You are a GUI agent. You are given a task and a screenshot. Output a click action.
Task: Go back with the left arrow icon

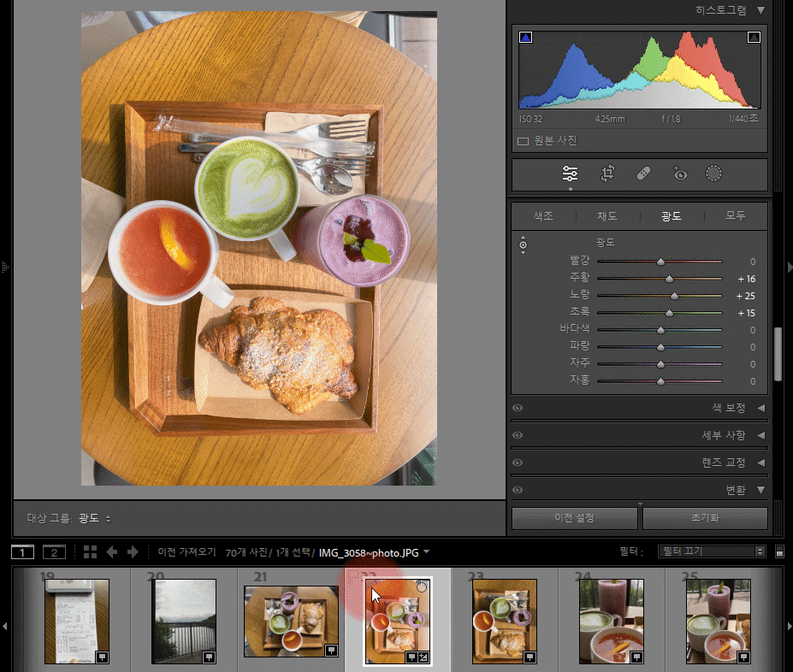point(112,552)
